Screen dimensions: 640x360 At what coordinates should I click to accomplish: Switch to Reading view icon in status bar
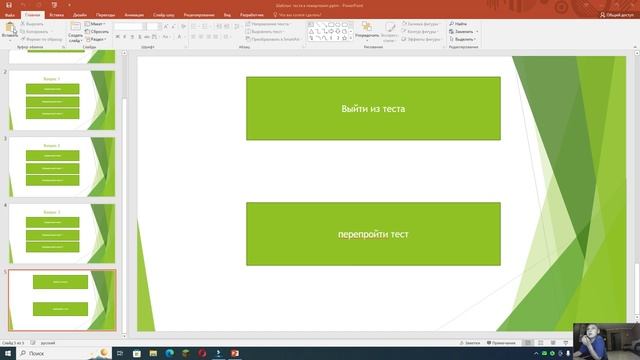(553, 343)
